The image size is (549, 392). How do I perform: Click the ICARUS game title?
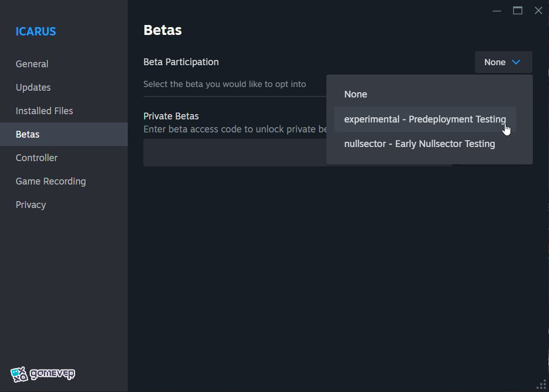coord(35,31)
